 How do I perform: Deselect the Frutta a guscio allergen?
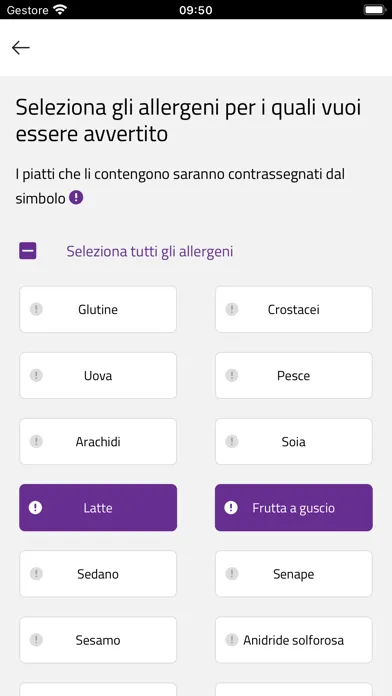tap(294, 507)
